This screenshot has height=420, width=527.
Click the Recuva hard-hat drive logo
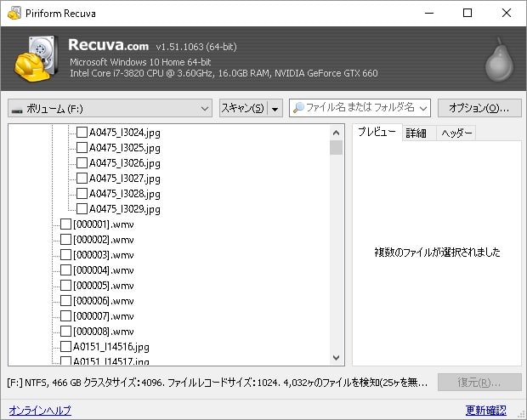pos(36,59)
